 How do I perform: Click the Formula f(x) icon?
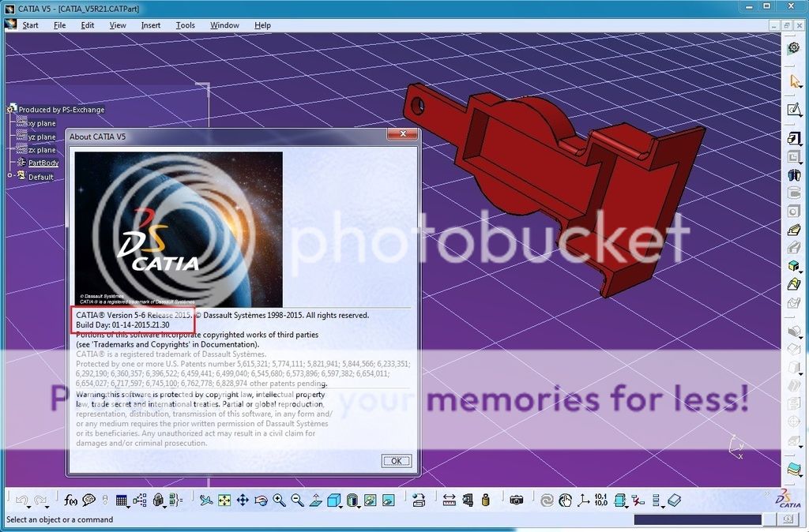(x=71, y=500)
